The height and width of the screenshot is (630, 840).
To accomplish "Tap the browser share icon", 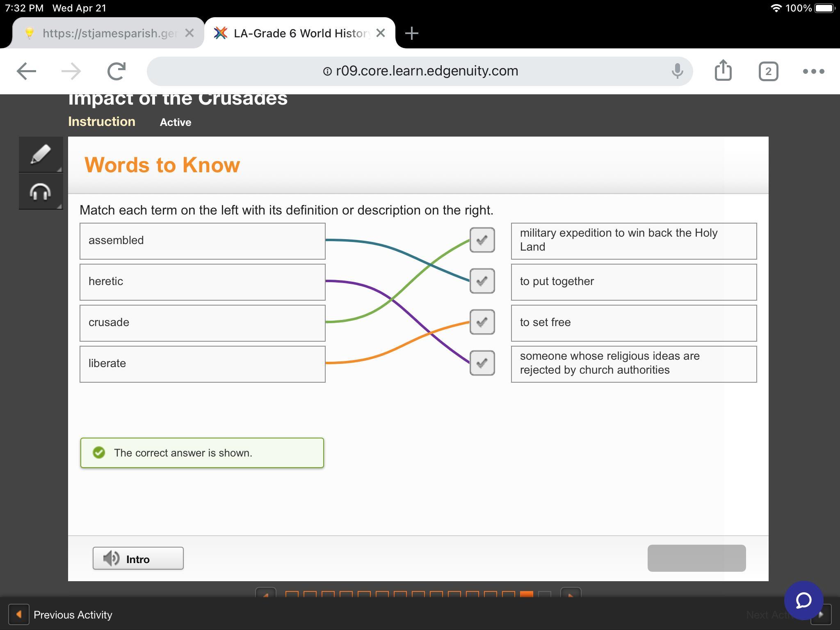I will (723, 71).
